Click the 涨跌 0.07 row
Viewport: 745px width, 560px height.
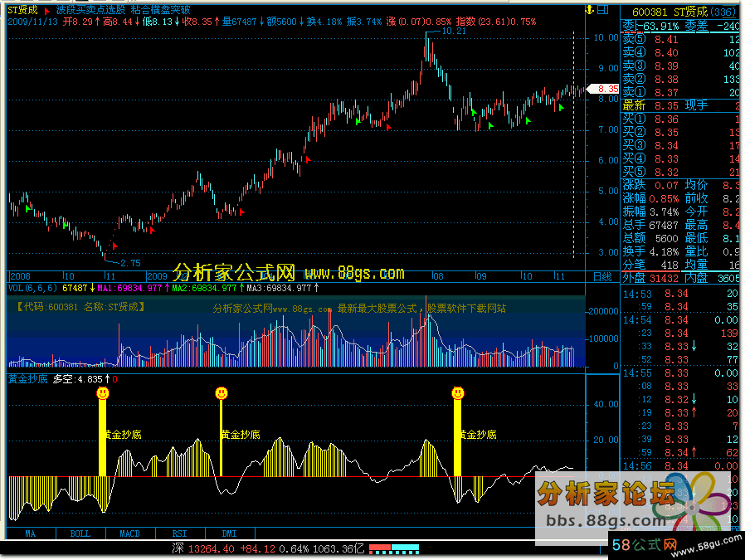coord(651,186)
